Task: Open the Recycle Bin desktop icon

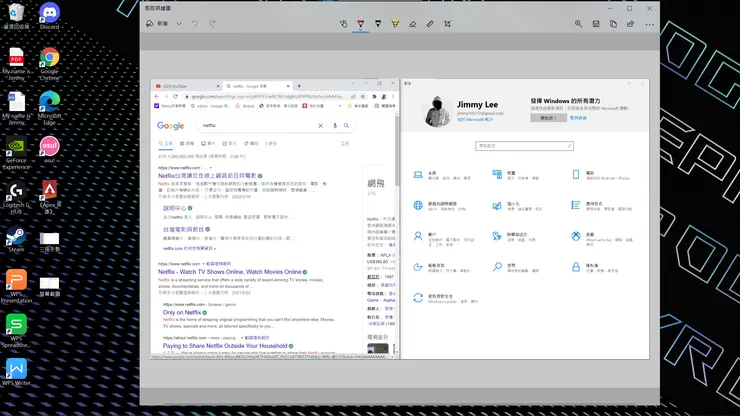Action: 16,17
